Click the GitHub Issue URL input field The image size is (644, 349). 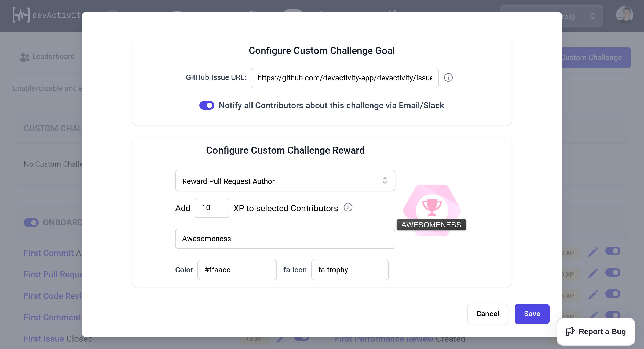tap(344, 78)
